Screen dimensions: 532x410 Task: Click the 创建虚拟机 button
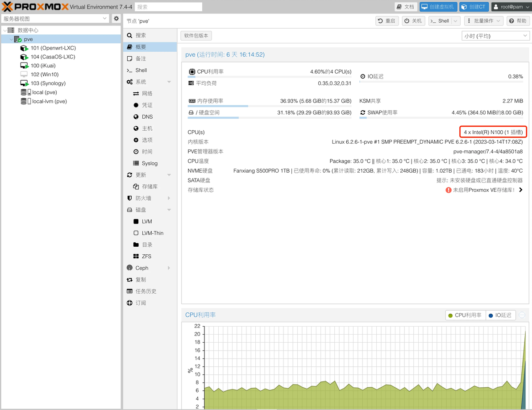click(x=438, y=7)
